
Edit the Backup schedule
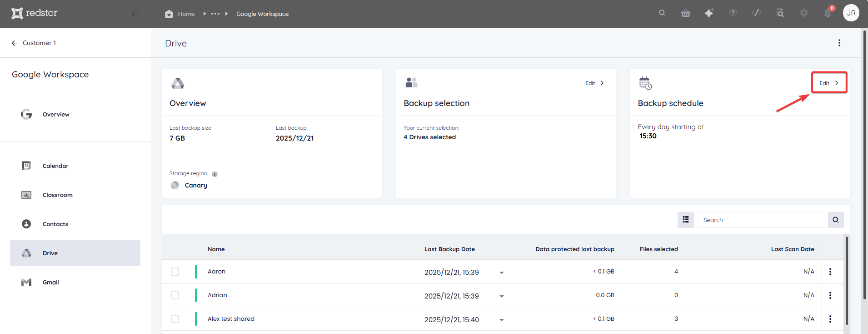point(829,83)
